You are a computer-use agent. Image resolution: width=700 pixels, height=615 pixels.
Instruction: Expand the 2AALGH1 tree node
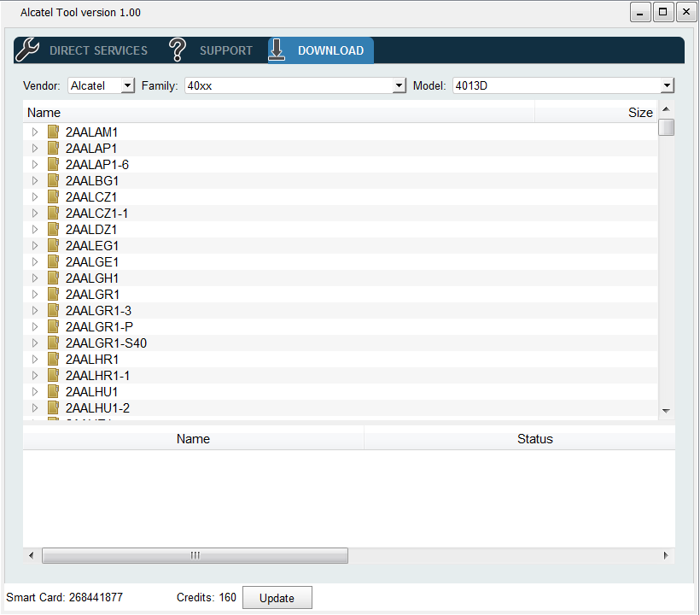click(x=35, y=278)
